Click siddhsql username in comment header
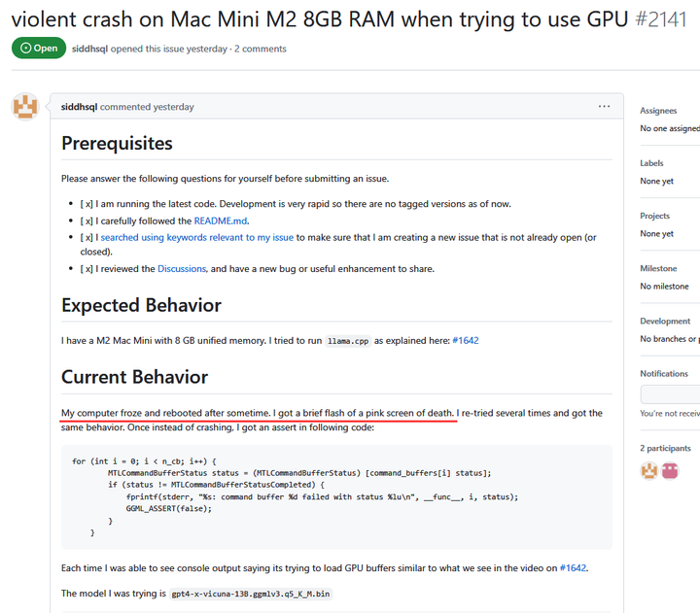 [79, 107]
